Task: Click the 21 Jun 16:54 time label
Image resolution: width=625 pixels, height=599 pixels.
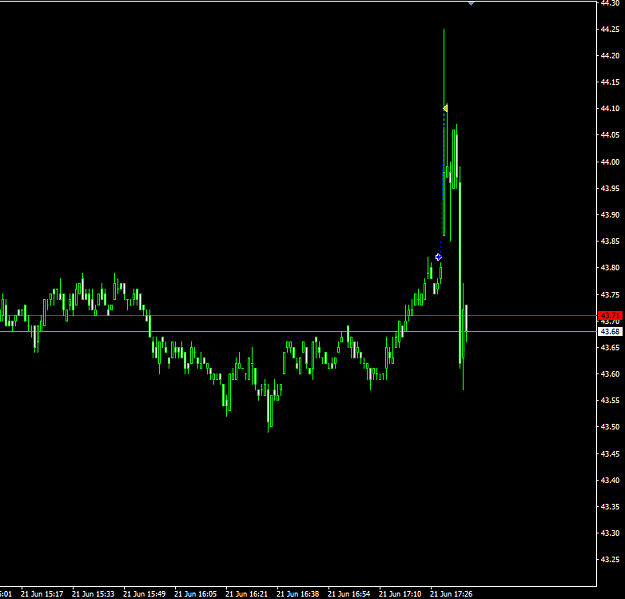Action: pos(349,594)
